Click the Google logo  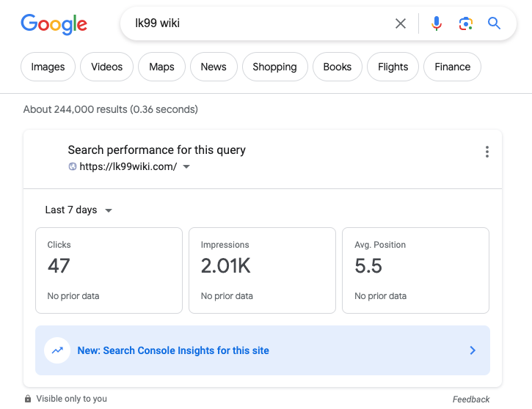(x=54, y=23)
